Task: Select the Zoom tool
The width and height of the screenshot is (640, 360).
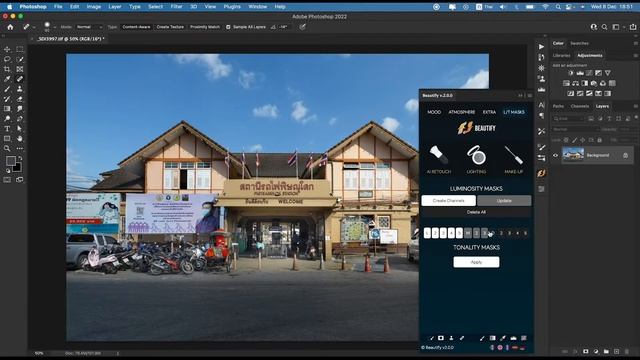Action: (7, 149)
